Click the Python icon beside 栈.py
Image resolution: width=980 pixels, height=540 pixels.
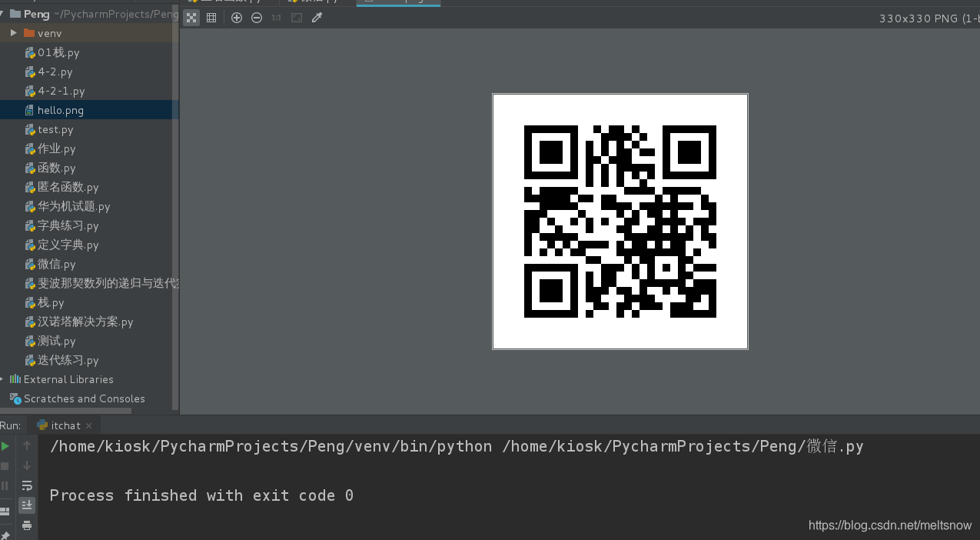(30, 302)
